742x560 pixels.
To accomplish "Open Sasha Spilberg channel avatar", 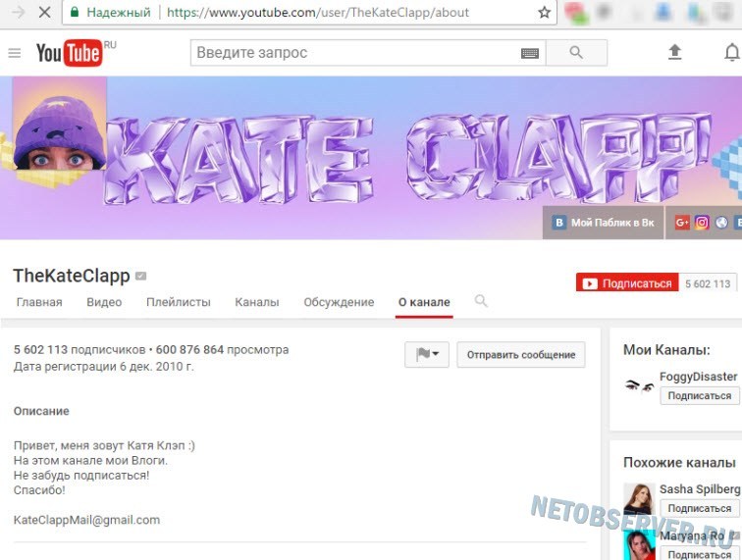I will pyautogui.click(x=639, y=498).
